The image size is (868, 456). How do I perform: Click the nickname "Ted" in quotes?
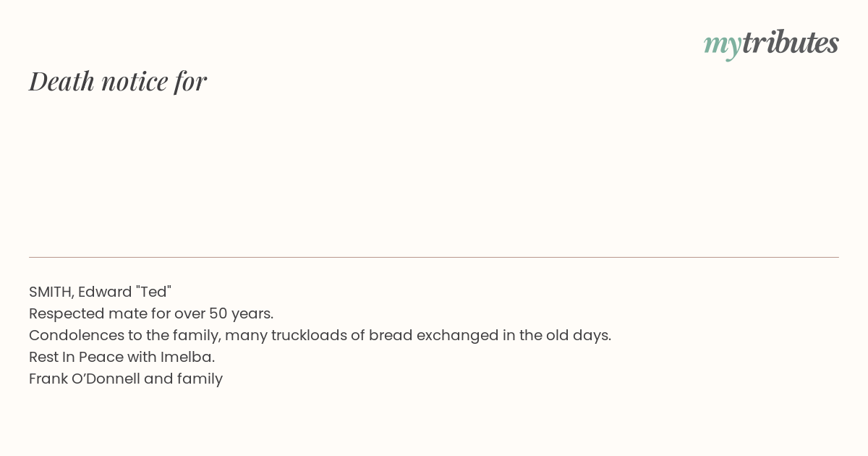[x=153, y=292]
